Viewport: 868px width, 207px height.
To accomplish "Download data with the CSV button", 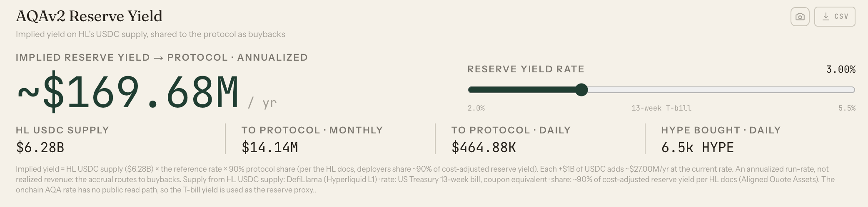I will pos(835,17).
